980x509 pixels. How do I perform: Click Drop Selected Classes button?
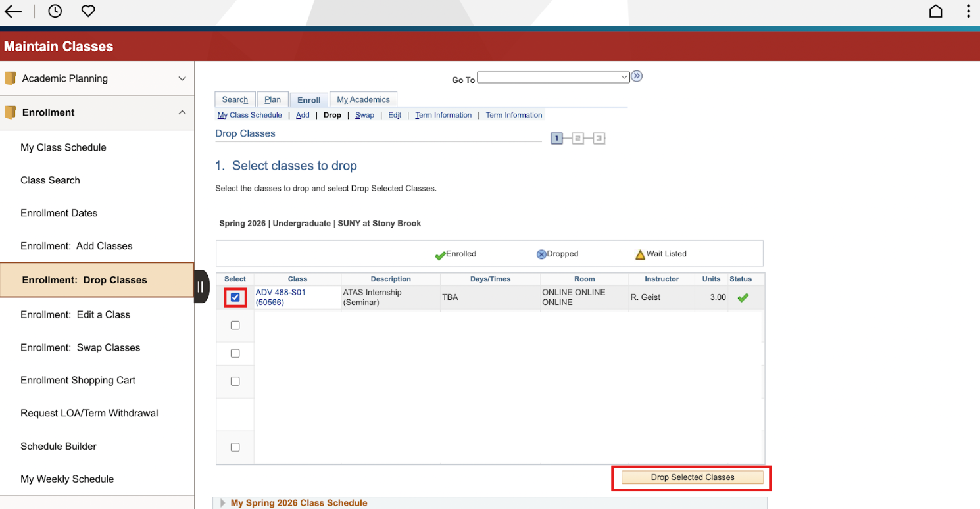coord(693,477)
